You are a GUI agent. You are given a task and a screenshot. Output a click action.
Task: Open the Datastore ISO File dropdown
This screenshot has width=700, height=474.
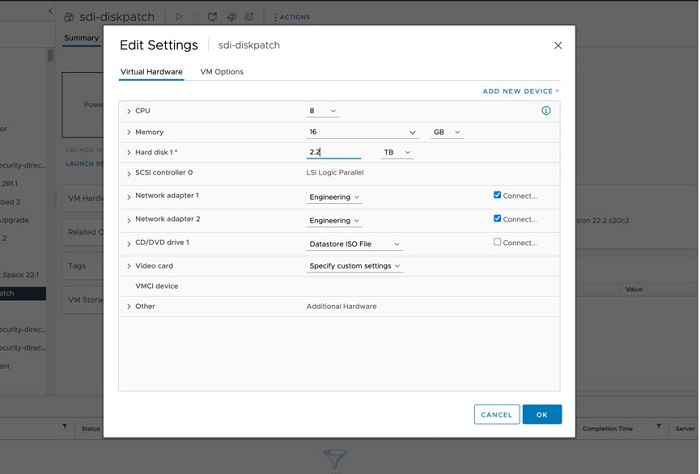coord(354,244)
